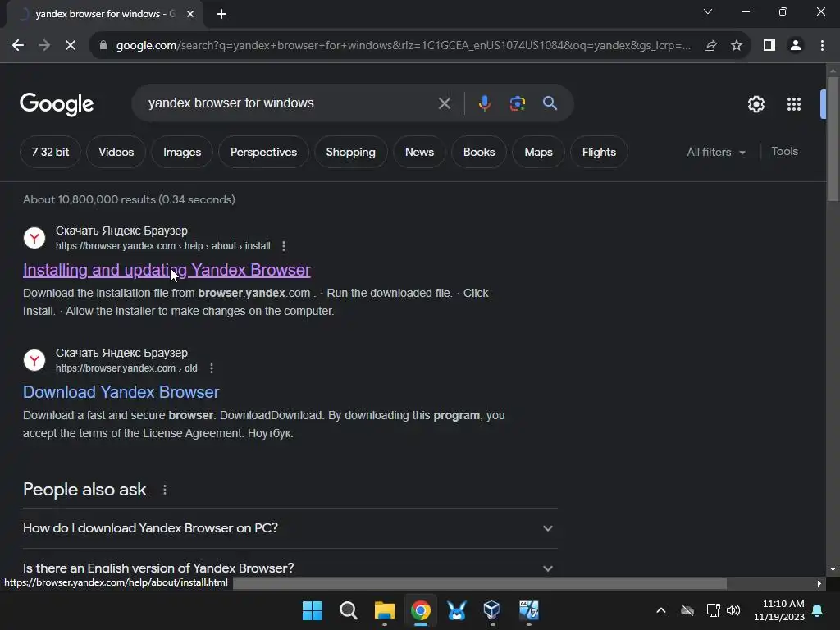Viewport: 840px width, 630px height.
Task: Submit search with the magnifying glass icon
Action: pyautogui.click(x=550, y=103)
